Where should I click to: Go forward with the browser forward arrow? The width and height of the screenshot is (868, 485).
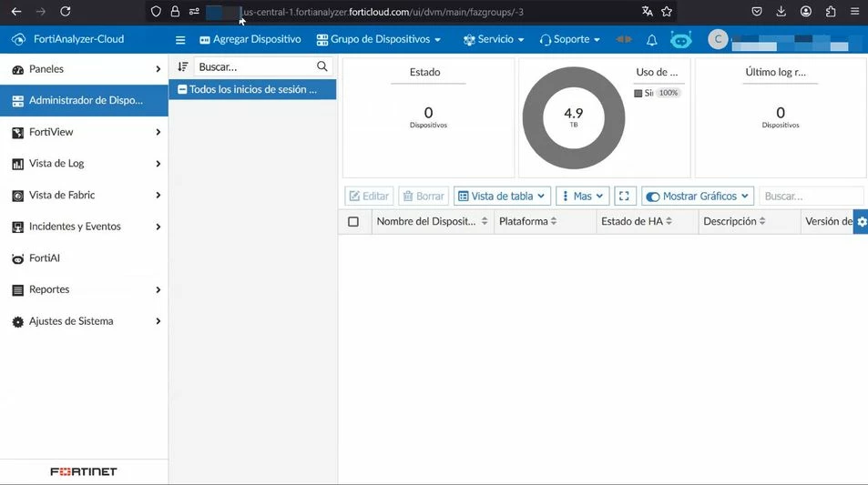40,11
